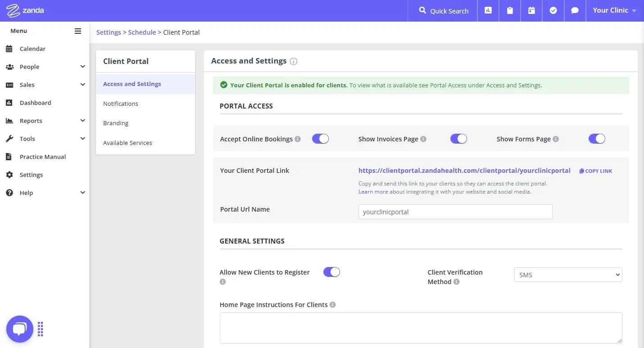The image size is (644, 348).
Task: Click Copy Link button
Action: (x=596, y=171)
